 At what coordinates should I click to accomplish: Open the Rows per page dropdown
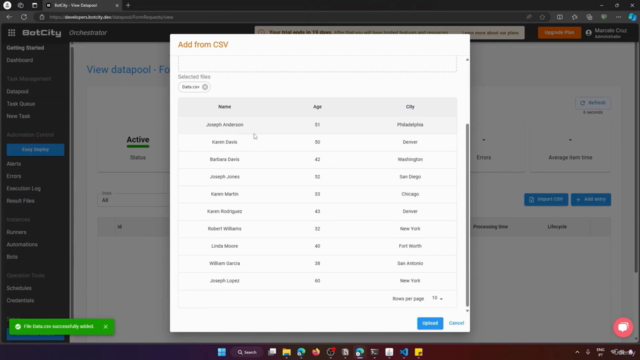pos(437,298)
